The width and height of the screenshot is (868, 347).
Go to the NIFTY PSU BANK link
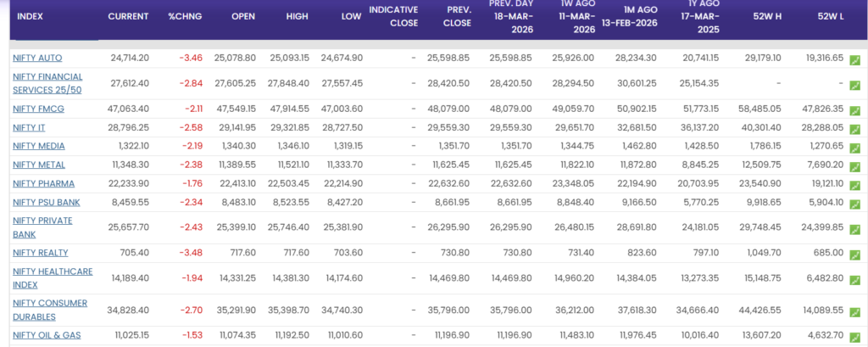point(46,202)
